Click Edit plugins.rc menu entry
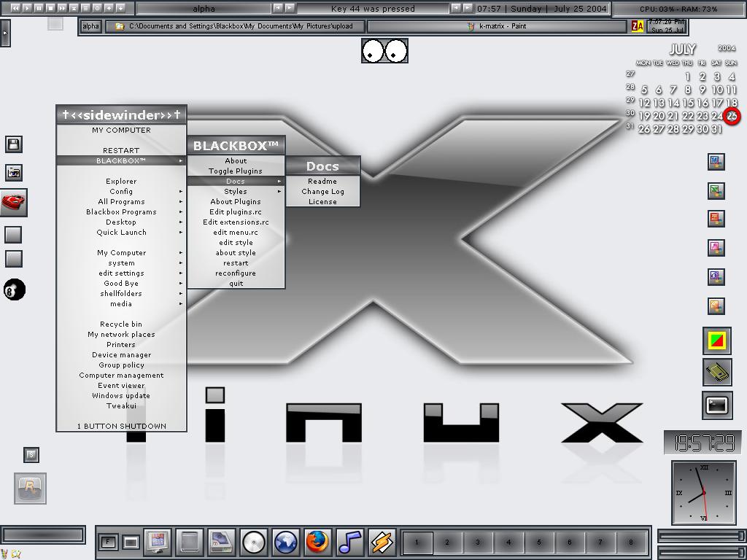Viewport: 747px width, 560px height. click(x=236, y=212)
